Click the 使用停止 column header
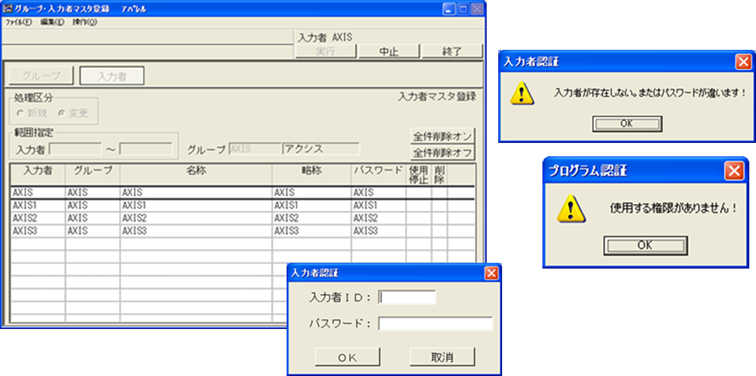 [418, 174]
